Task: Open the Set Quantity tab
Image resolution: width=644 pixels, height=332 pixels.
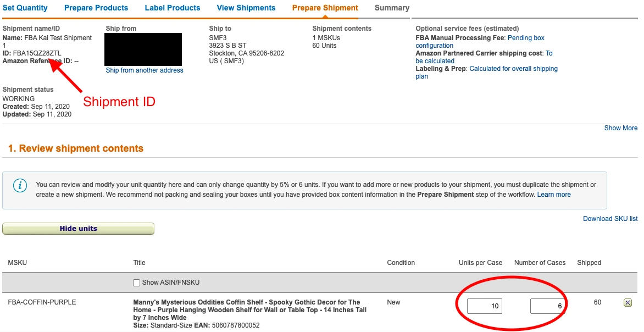Action: (25, 8)
